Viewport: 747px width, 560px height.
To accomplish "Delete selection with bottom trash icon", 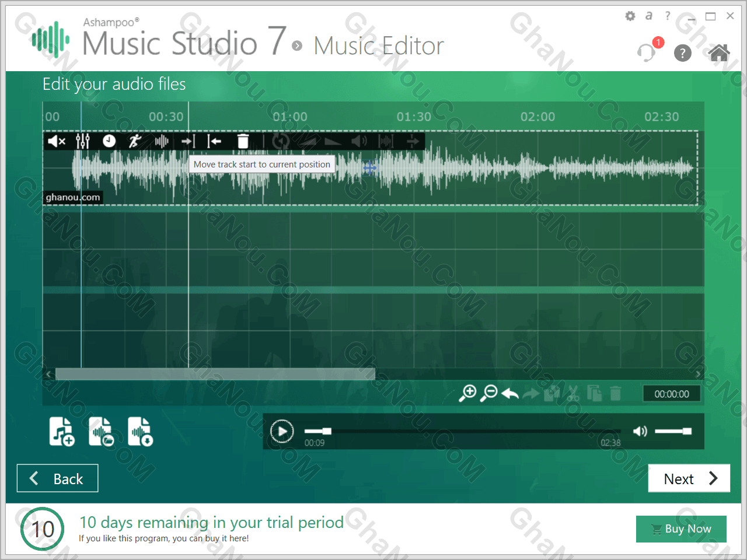I will (615, 394).
